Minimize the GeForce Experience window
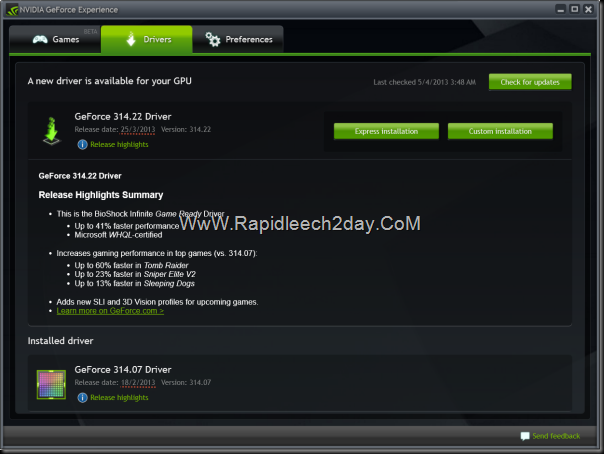 (x=560, y=9)
